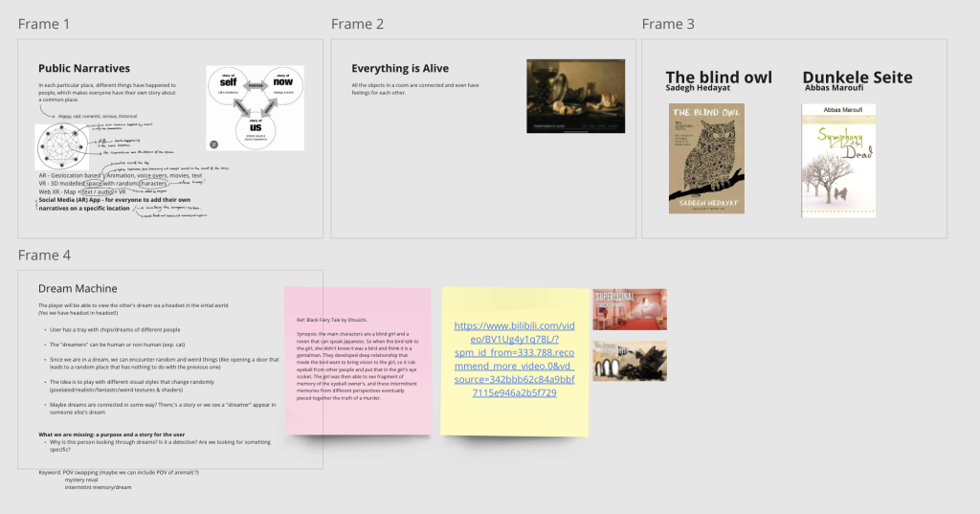
Task: Click the 'User has a tray with chips/dreams' bullet
Action: point(115,329)
